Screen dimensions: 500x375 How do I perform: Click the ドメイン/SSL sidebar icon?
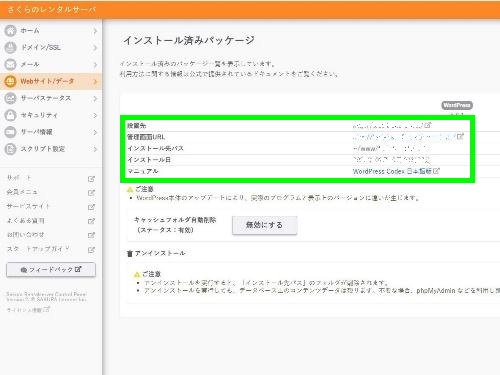[x=10, y=48]
